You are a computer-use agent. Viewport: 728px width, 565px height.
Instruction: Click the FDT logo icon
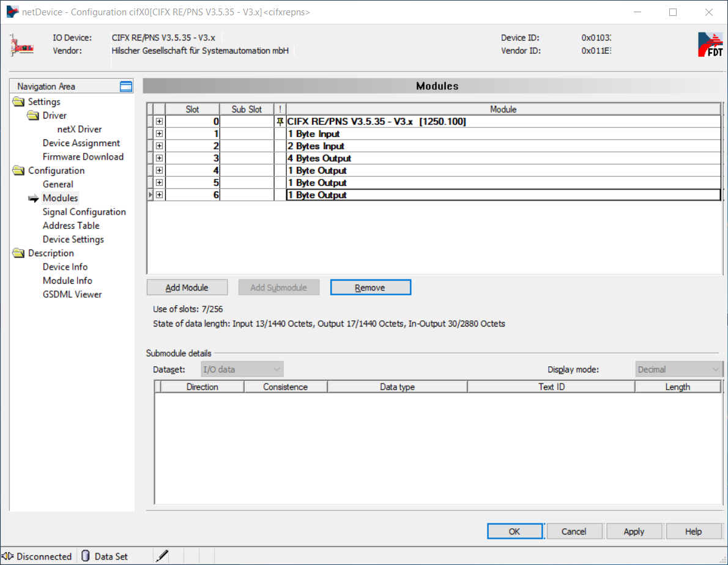(x=710, y=45)
